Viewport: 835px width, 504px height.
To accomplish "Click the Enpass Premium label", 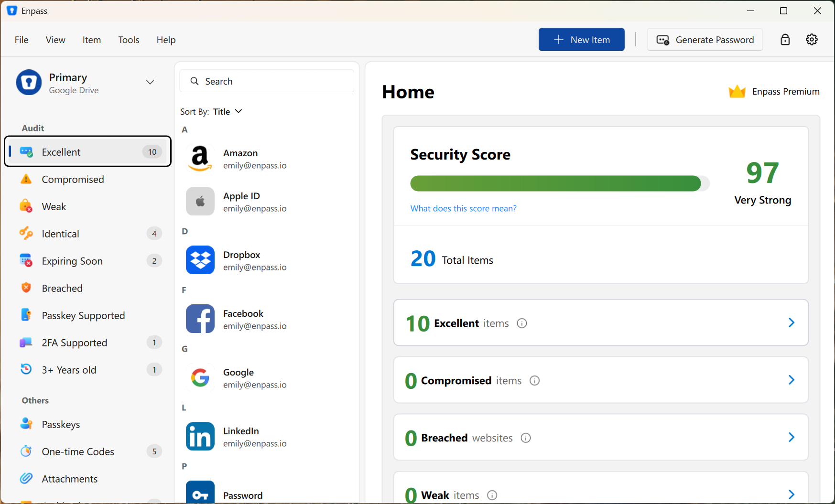I will (786, 91).
